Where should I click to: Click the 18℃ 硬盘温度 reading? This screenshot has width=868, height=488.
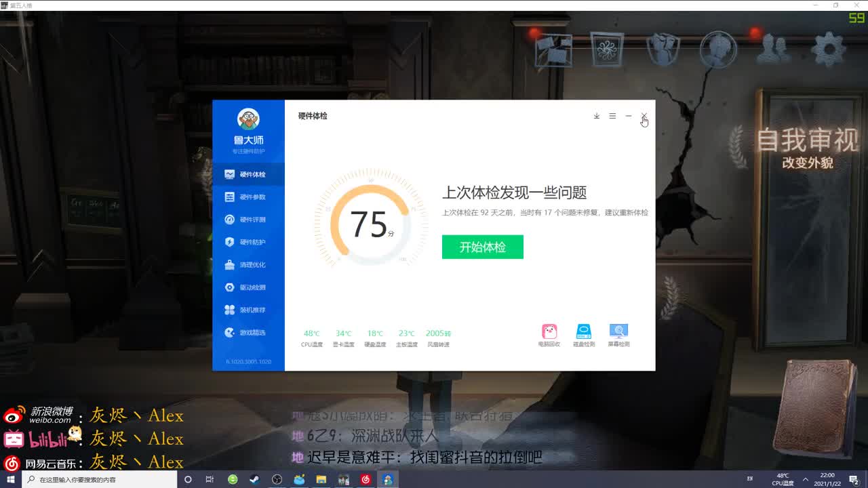pyautogui.click(x=375, y=338)
